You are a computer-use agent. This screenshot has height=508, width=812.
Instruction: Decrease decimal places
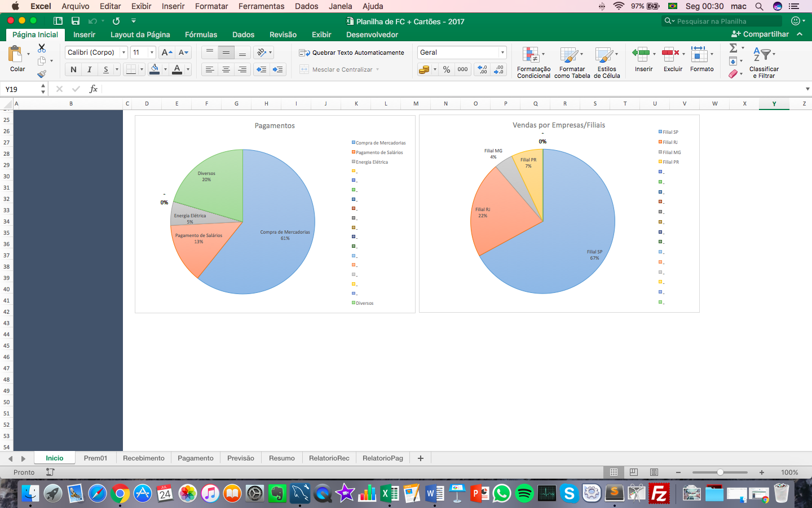(x=498, y=69)
